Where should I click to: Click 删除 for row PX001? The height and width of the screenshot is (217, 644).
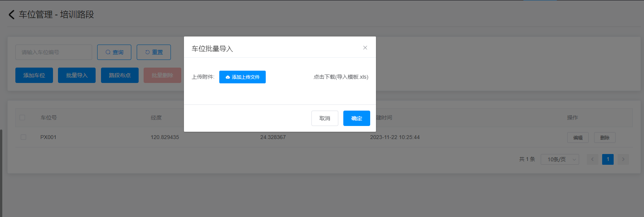[x=604, y=137]
